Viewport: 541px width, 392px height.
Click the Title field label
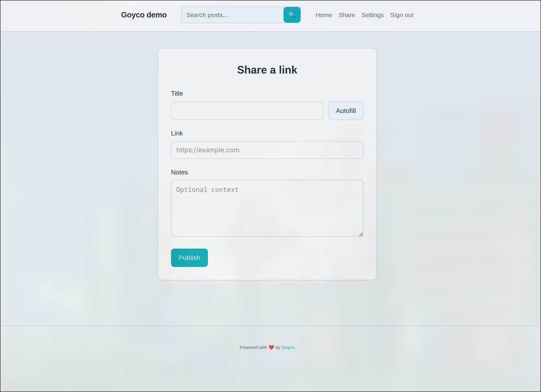177,93
